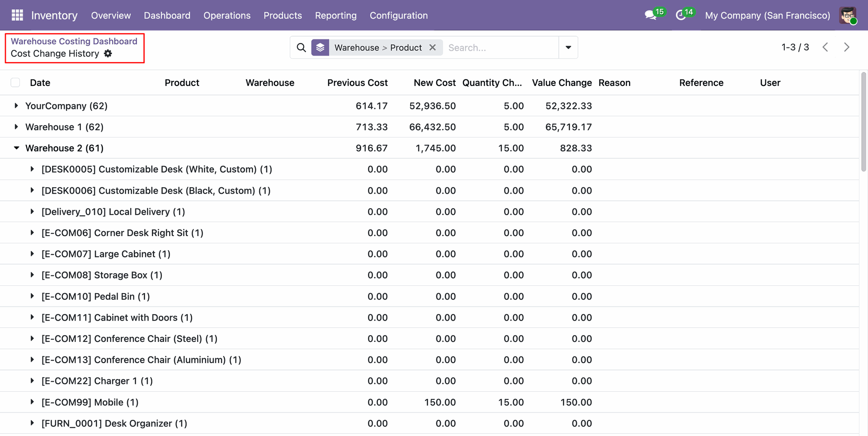The height and width of the screenshot is (436, 868).
Task: Go to the previous page arrow
Action: click(x=825, y=47)
